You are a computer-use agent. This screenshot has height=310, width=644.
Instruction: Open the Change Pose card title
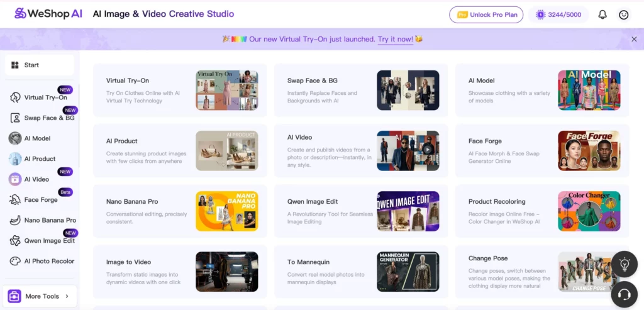pos(488,258)
